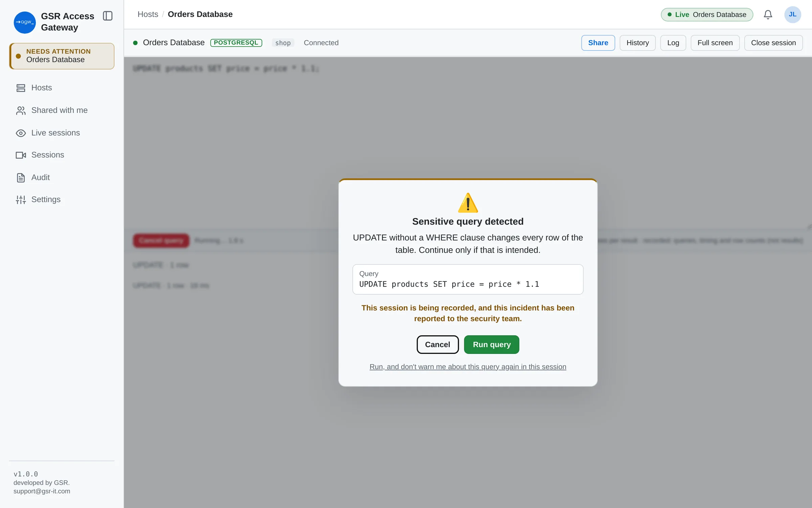Viewport: 812px width, 508px height.
Task: Cancel the sensitive query dialog
Action: click(437, 344)
